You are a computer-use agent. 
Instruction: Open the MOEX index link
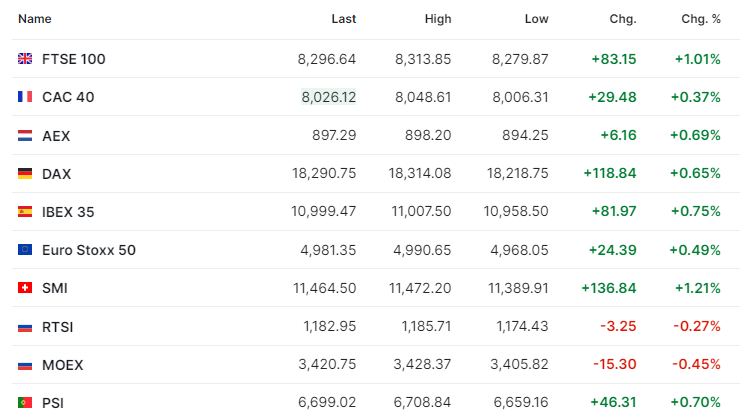point(62,365)
